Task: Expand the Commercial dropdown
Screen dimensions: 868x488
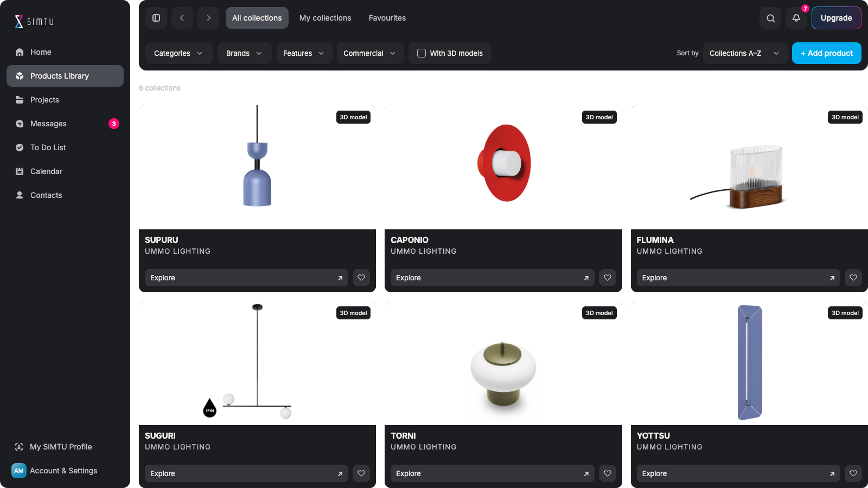Action: click(x=371, y=53)
